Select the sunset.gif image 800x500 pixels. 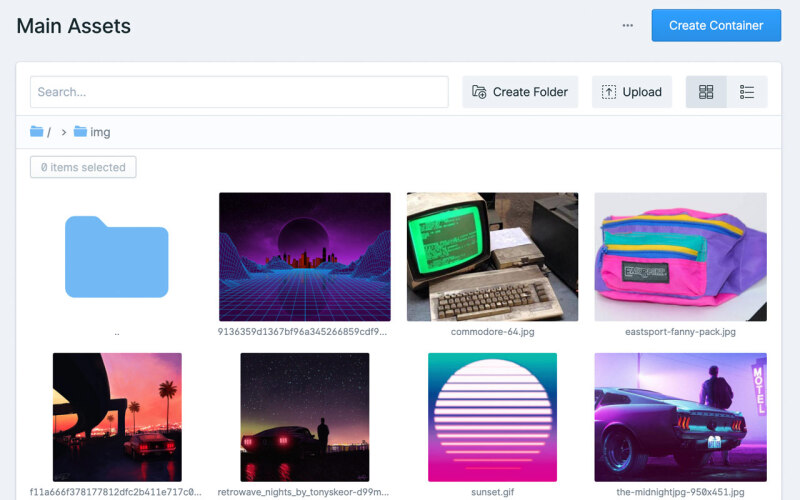click(x=492, y=417)
